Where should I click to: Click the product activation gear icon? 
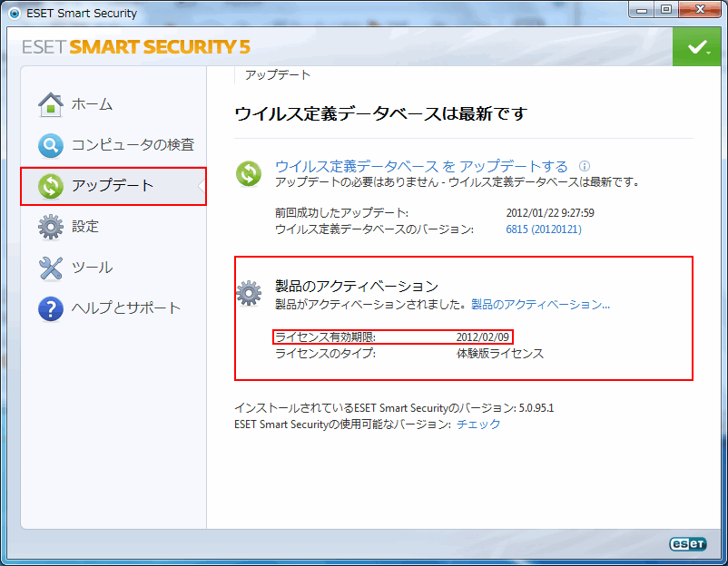click(249, 293)
